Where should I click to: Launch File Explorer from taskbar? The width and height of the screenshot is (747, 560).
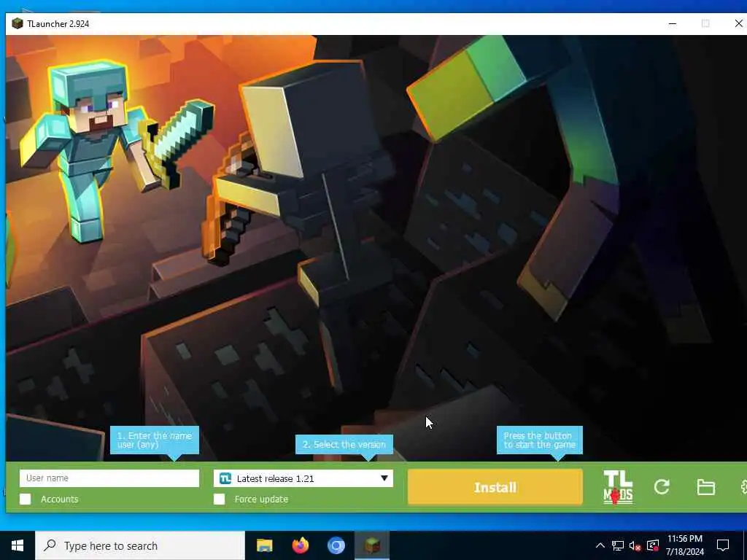pyautogui.click(x=264, y=545)
